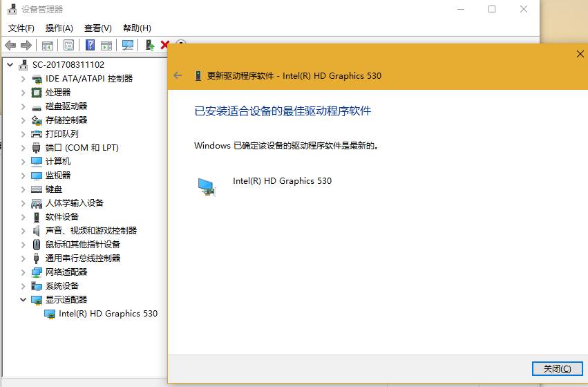Screen dimensions: 588x387
Task: Click the 关闭(C) button
Action: [x=557, y=368]
